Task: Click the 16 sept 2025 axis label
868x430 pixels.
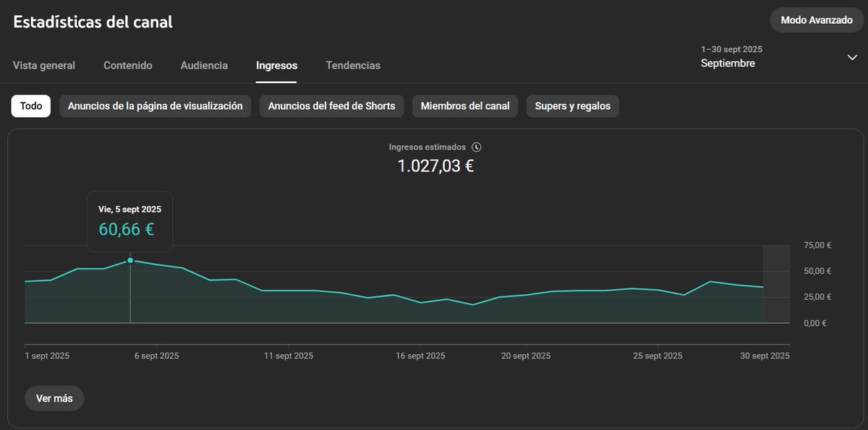Action: click(x=421, y=356)
